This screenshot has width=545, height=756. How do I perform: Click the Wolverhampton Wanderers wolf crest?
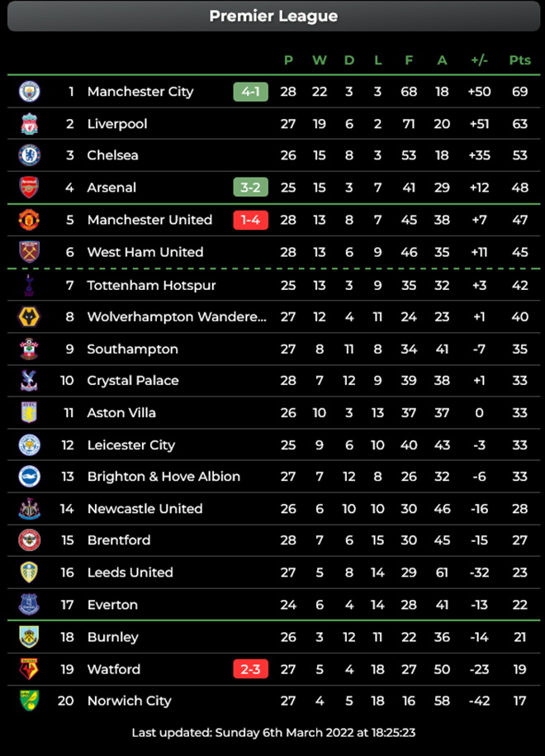coord(28,316)
